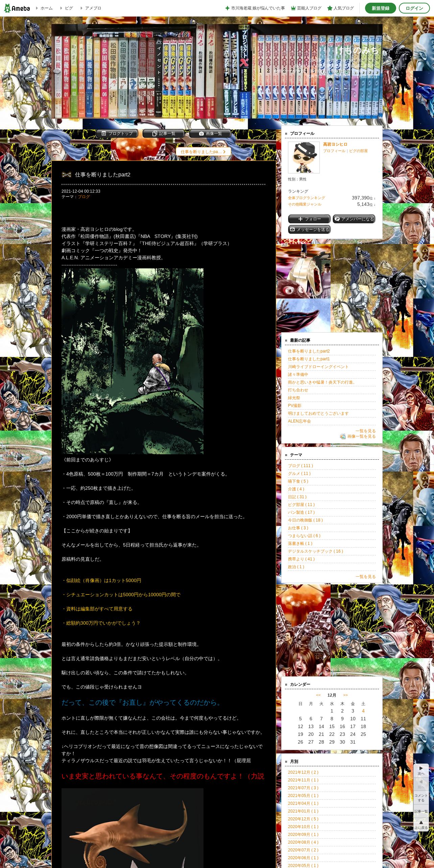Click メッセージを送る button
Viewport: 434px width, 868px height.
coord(309,230)
